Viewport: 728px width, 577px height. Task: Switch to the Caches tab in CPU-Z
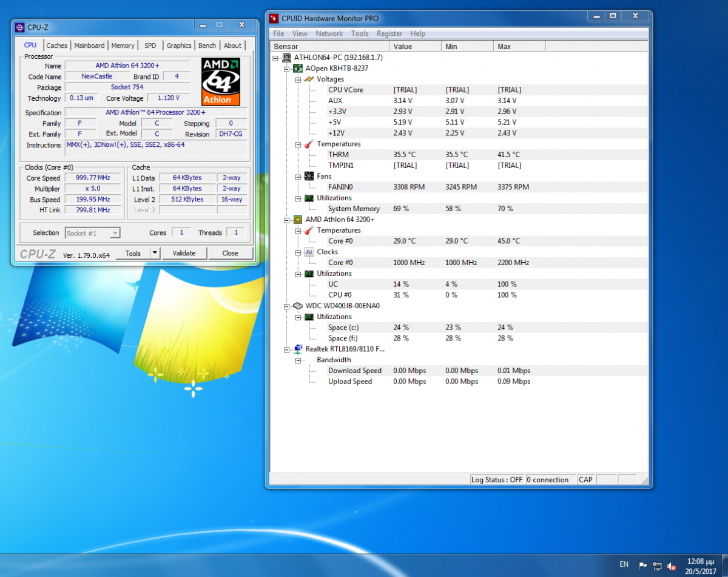[x=57, y=46]
